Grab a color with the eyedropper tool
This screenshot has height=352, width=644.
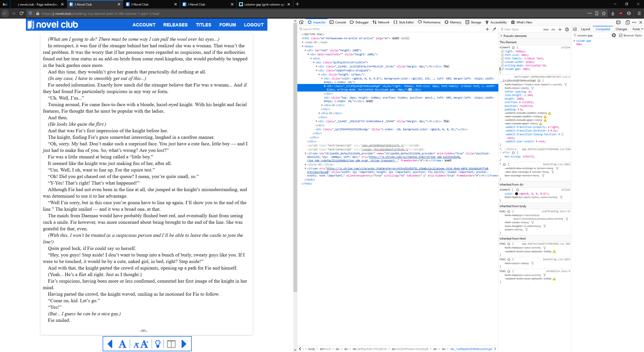pos(494,29)
